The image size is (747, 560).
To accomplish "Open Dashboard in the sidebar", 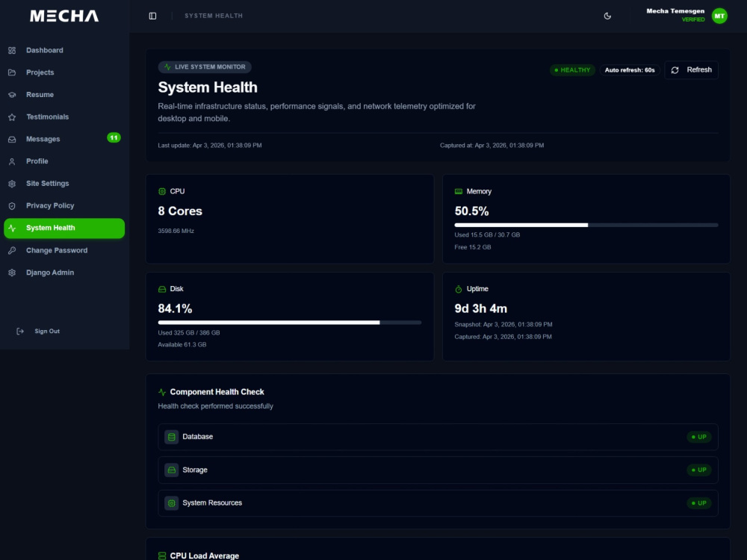I will 64,50.
